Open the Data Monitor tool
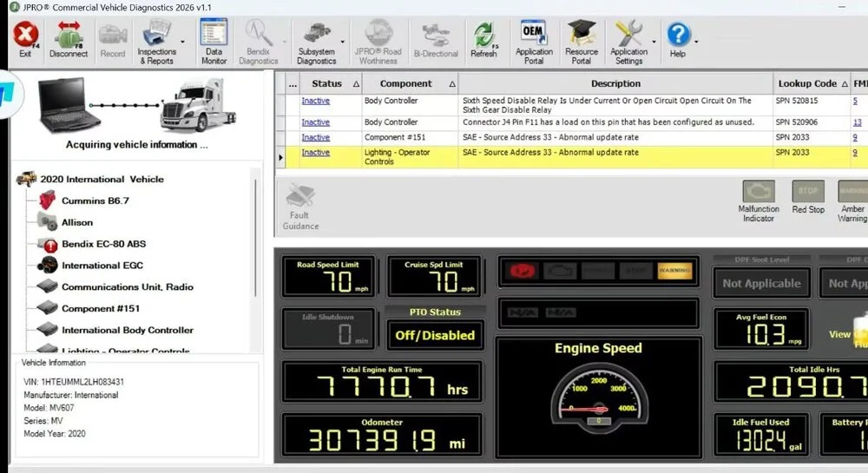868x473 pixels. [214, 42]
